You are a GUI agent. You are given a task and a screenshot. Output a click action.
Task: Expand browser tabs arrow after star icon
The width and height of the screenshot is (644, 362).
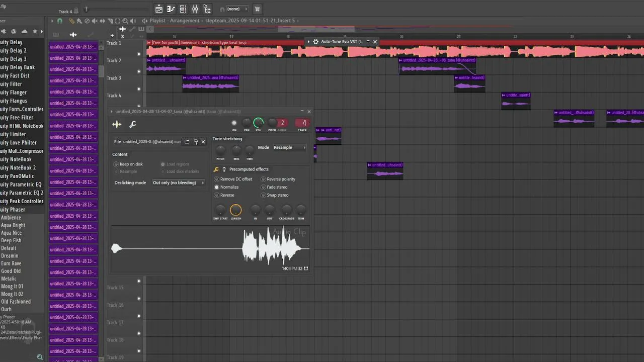tap(42, 31)
